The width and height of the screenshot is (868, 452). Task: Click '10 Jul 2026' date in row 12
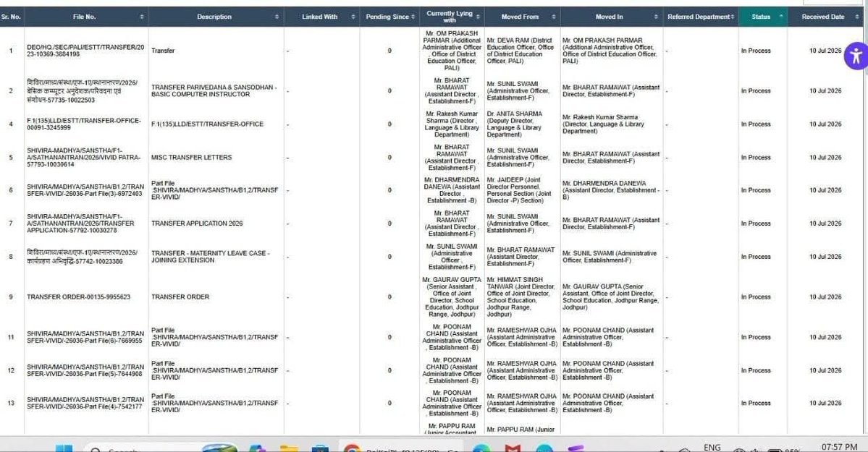pyautogui.click(x=825, y=371)
